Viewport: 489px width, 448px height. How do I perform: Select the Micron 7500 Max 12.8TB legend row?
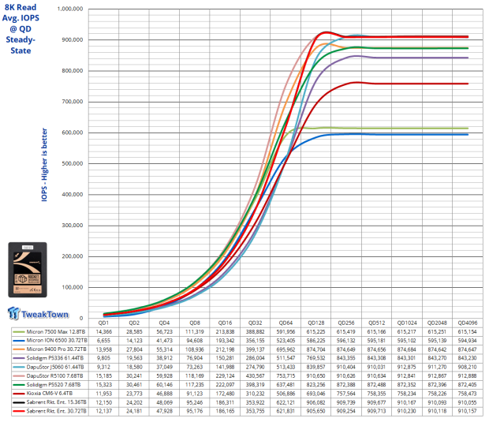pyautogui.click(x=50, y=332)
